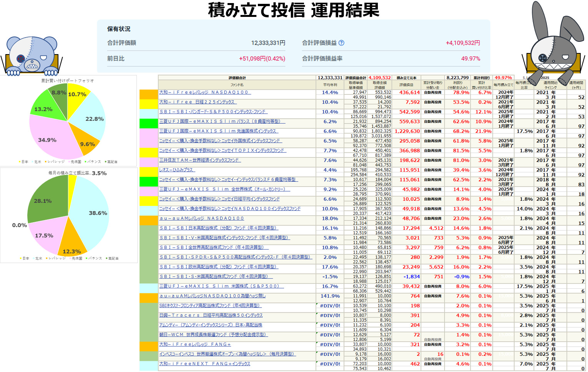Click the 保有状況 panel heading
This screenshot has width=588, height=372.
click(119, 29)
